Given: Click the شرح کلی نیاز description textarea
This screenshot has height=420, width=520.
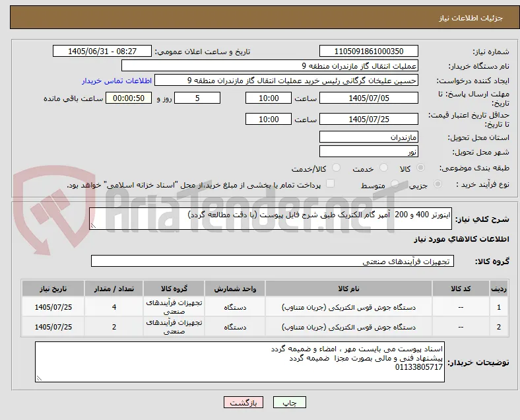Looking at the screenshot, I should pos(271,219).
